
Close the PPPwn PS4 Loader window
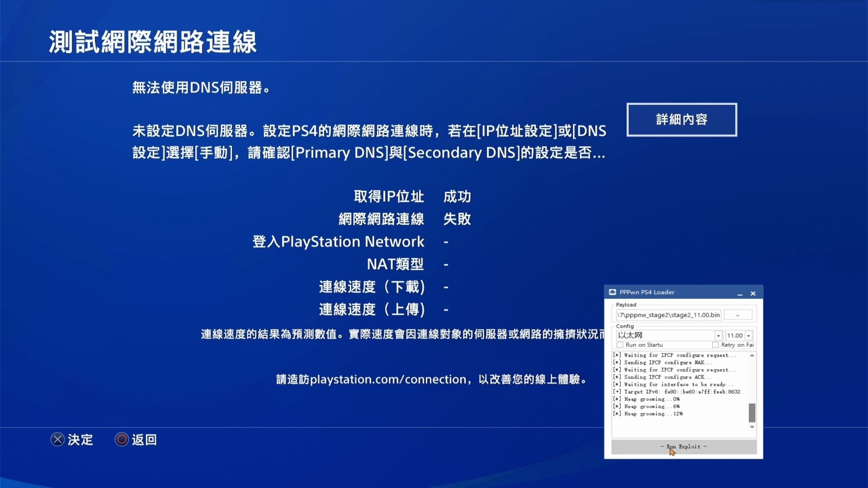pyautogui.click(x=753, y=294)
